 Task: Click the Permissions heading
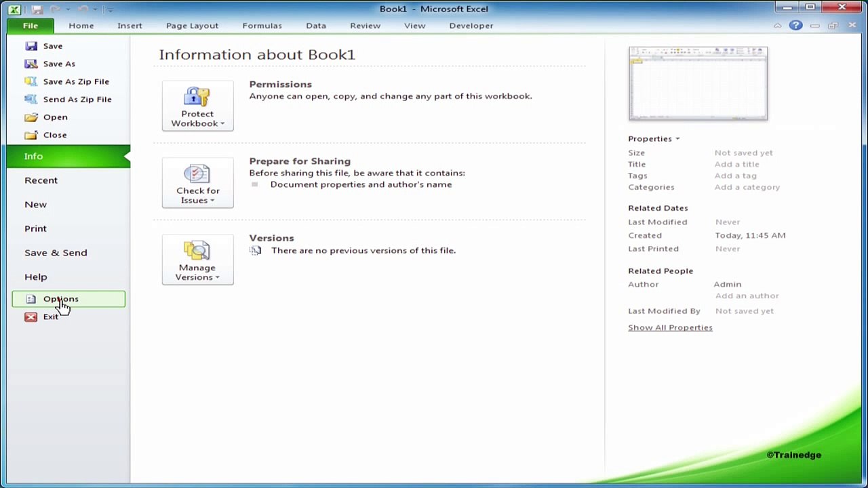[280, 84]
